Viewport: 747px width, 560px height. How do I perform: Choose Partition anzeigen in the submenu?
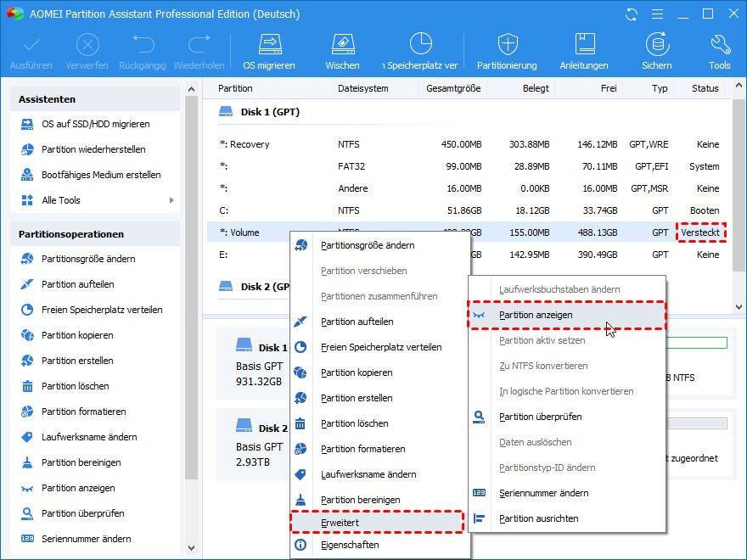[567, 316]
